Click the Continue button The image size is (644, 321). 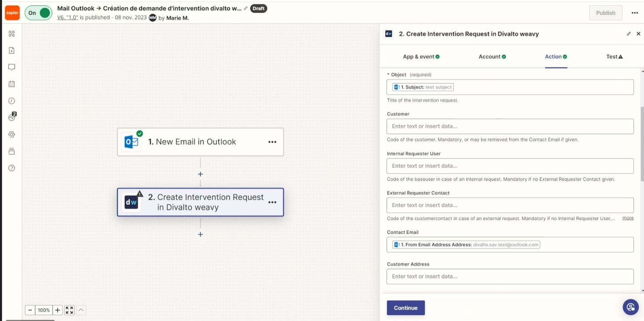[406, 308]
